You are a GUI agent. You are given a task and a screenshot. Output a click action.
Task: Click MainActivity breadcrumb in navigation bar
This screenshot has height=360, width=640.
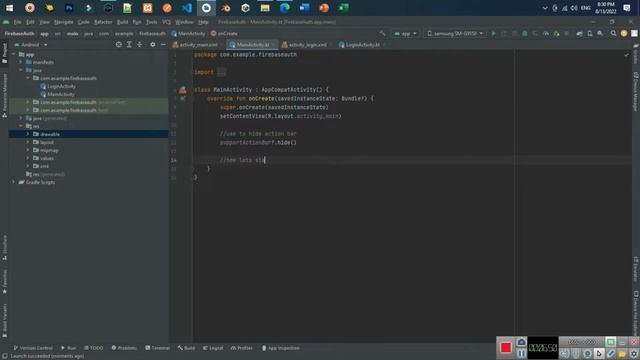coord(188,33)
